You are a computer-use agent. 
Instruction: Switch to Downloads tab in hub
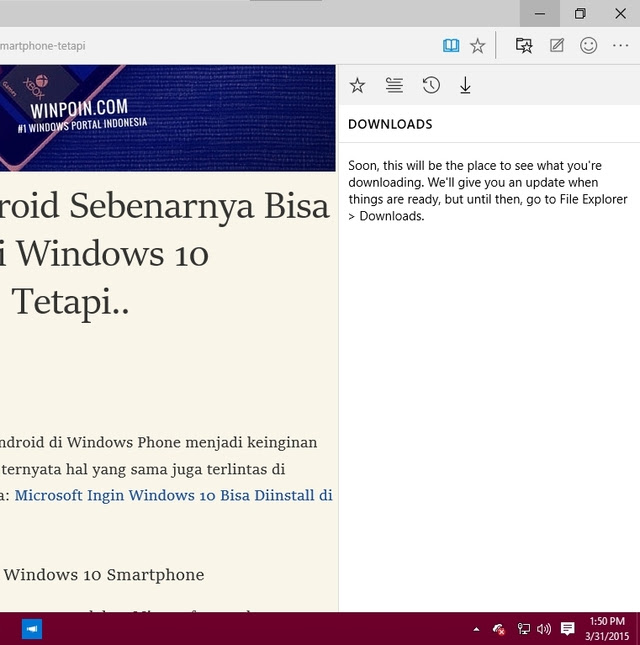click(x=465, y=85)
